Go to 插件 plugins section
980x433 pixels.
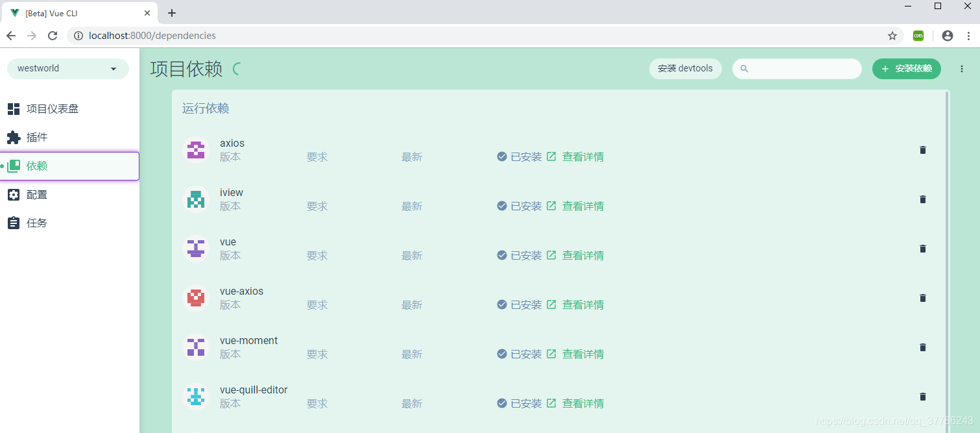69,138
